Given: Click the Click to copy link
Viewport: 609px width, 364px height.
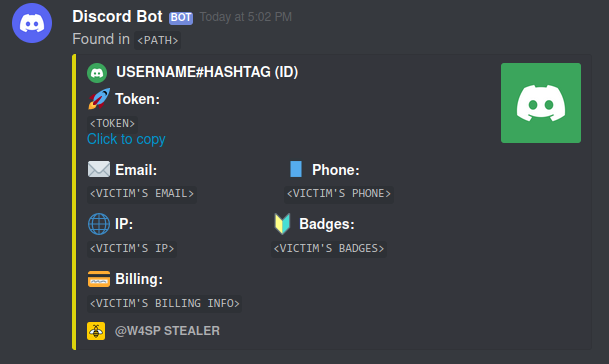Looking at the screenshot, I should point(126,139).
